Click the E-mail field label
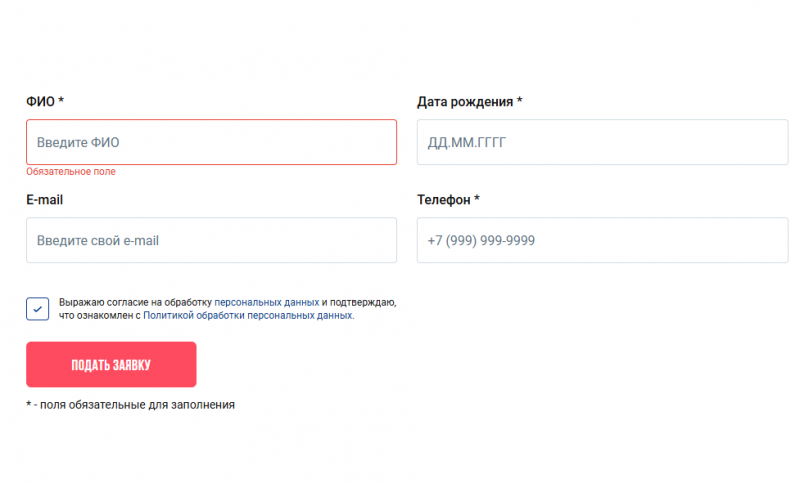 coord(45,200)
